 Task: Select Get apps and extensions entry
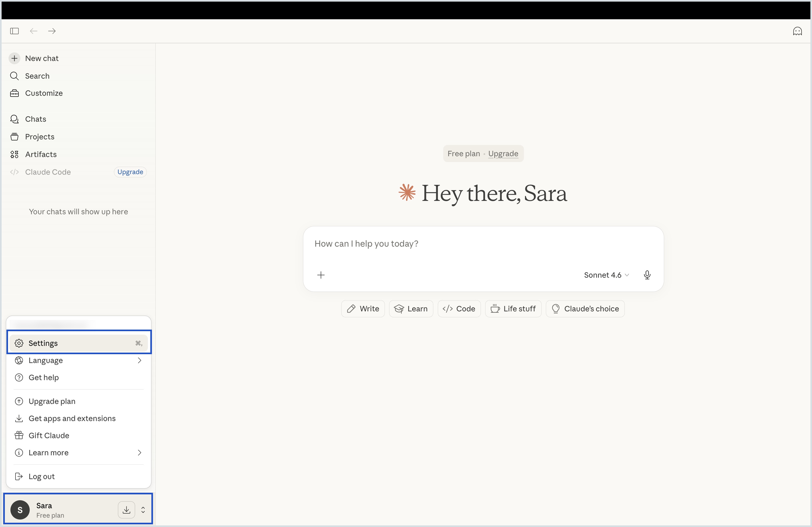coord(79,418)
